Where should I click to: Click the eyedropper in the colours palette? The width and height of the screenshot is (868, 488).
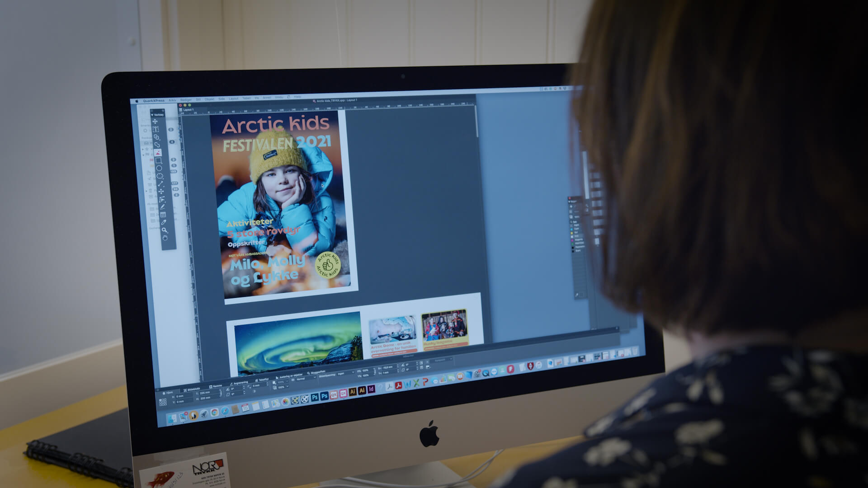tap(577, 295)
